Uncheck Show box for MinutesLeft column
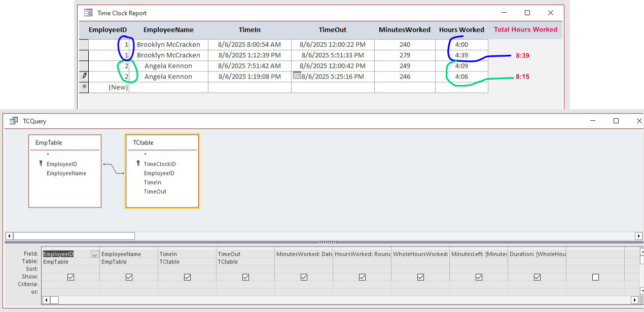This screenshot has width=644, height=312. click(479, 277)
